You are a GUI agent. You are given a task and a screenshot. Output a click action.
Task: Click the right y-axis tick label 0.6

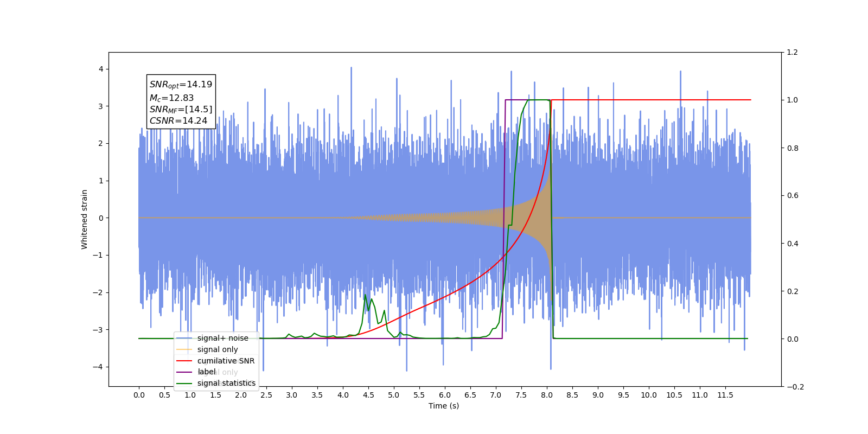pyautogui.click(x=792, y=196)
